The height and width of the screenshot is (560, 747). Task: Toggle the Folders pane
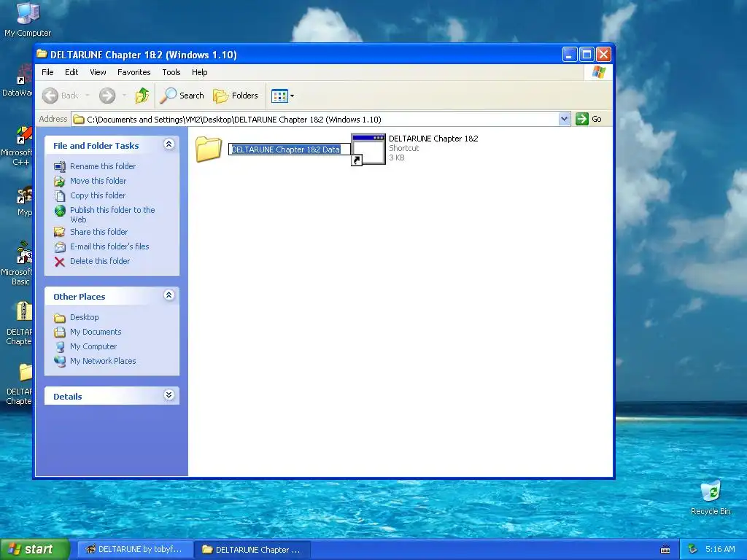pyautogui.click(x=236, y=96)
